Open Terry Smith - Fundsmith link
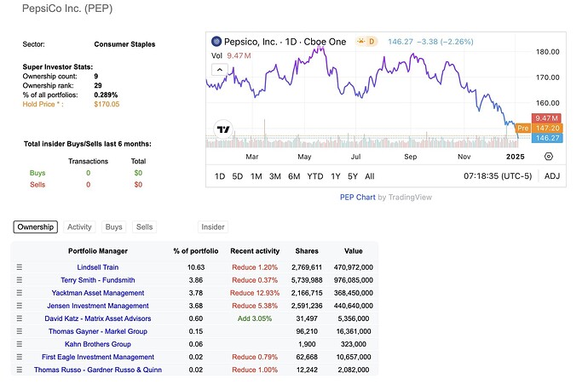 pyautogui.click(x=97, y=280)
